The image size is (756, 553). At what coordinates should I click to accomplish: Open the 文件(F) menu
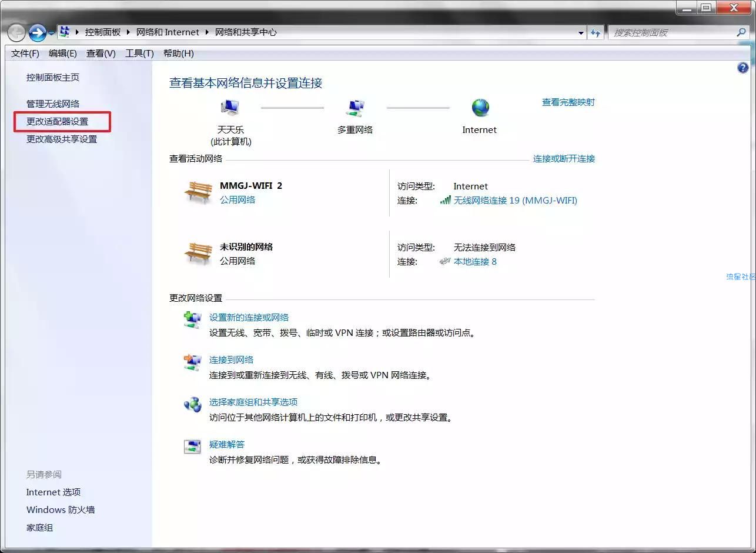[25, 54]
